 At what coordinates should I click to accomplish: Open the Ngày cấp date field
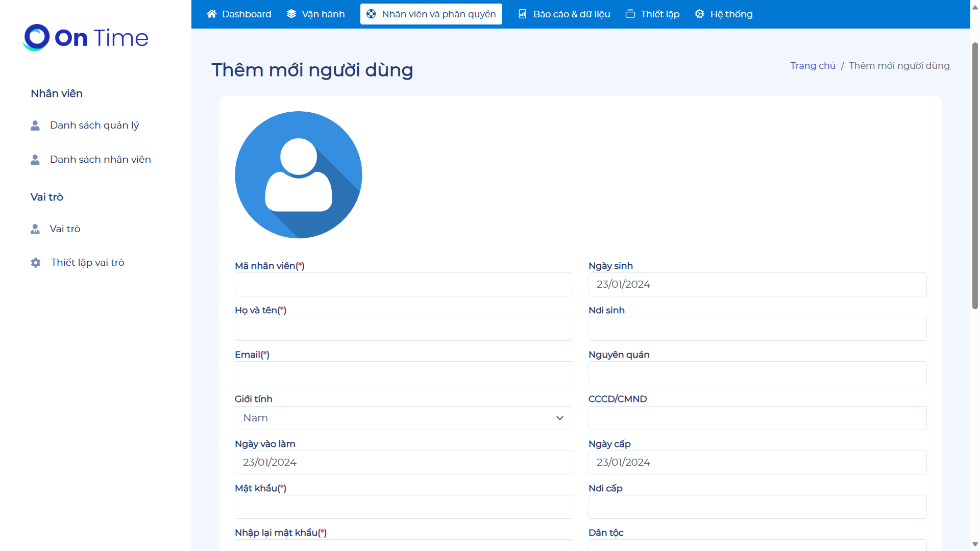click(757, 462)
